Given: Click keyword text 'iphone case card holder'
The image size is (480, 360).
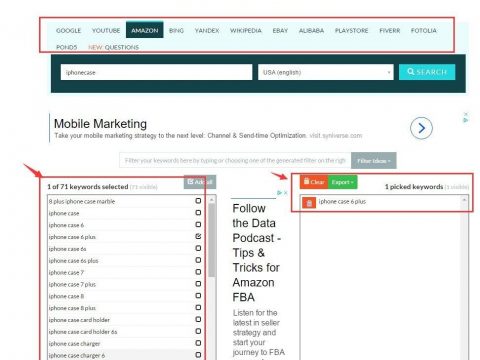Looking at the screenshot, I should [79, 320].
